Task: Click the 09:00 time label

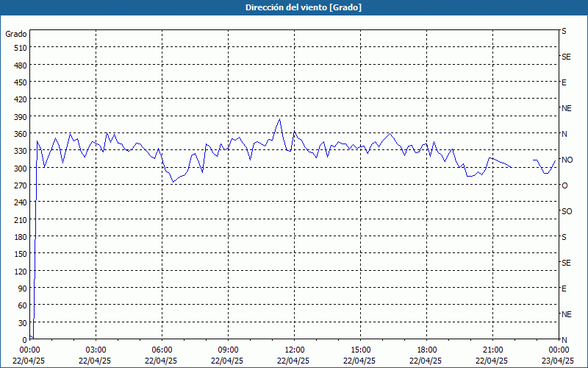Action: pos(228,350)
